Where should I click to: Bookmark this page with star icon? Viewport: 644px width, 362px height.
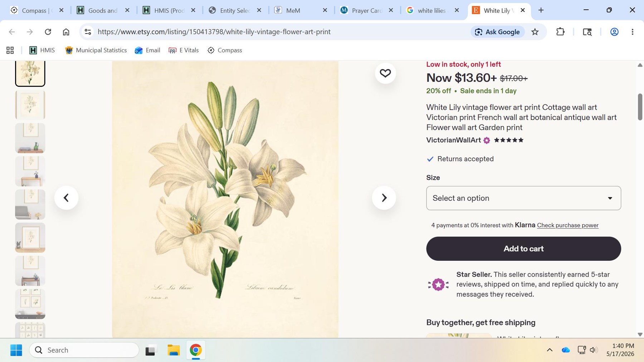click(535, 32)
